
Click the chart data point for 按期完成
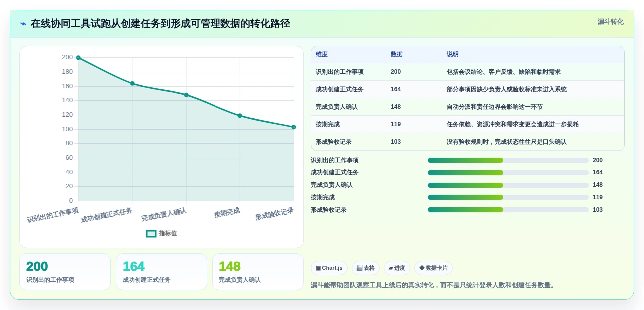240,116
